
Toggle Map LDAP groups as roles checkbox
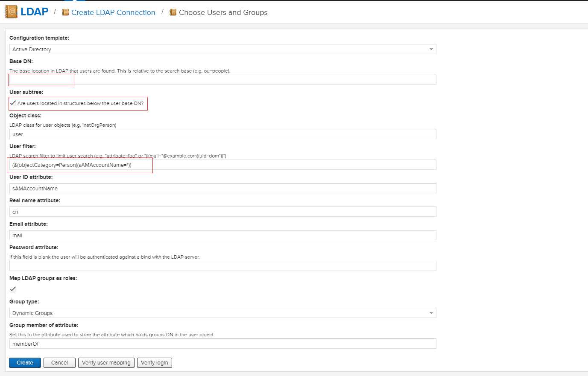click(x=13, y=289)
